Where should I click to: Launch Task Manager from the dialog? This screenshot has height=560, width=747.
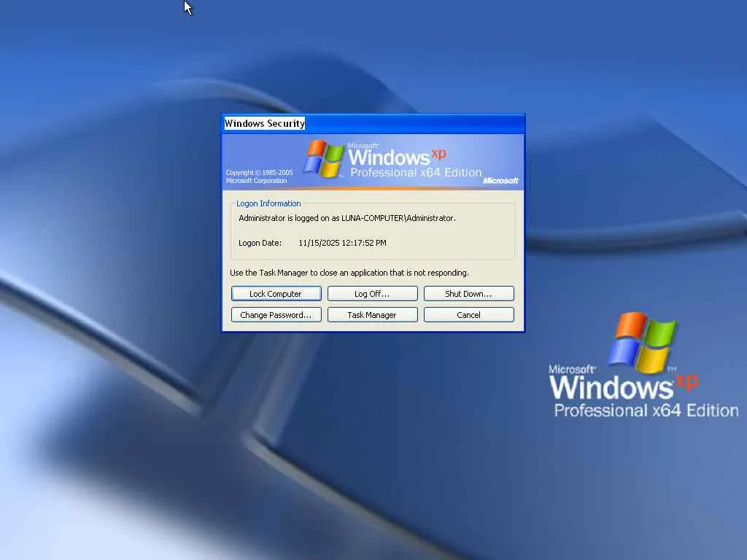point(372,315)
